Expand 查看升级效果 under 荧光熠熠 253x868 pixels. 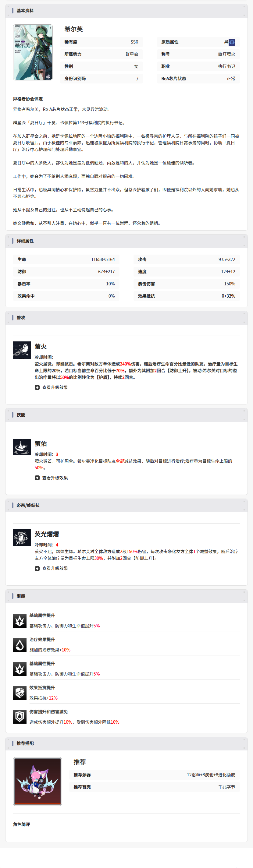[51, 568]
